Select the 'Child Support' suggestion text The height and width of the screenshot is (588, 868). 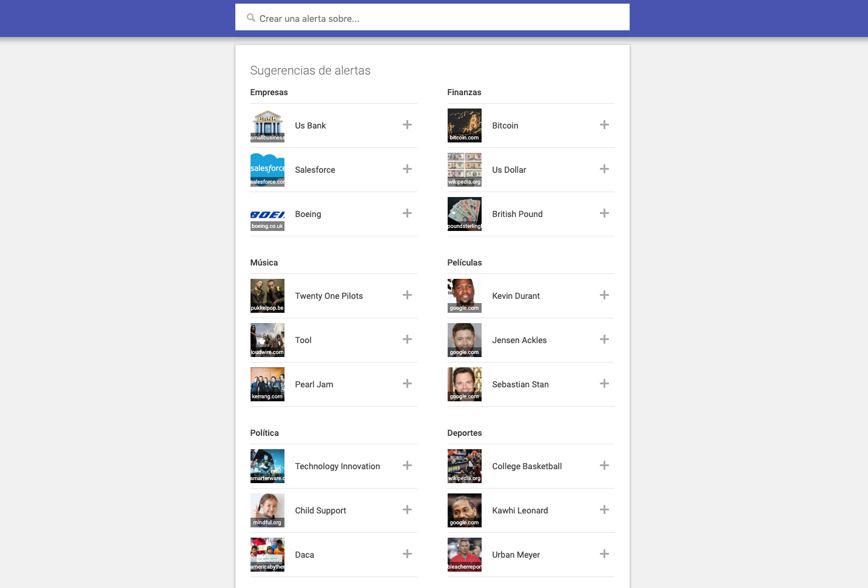(x=320, y=510)
